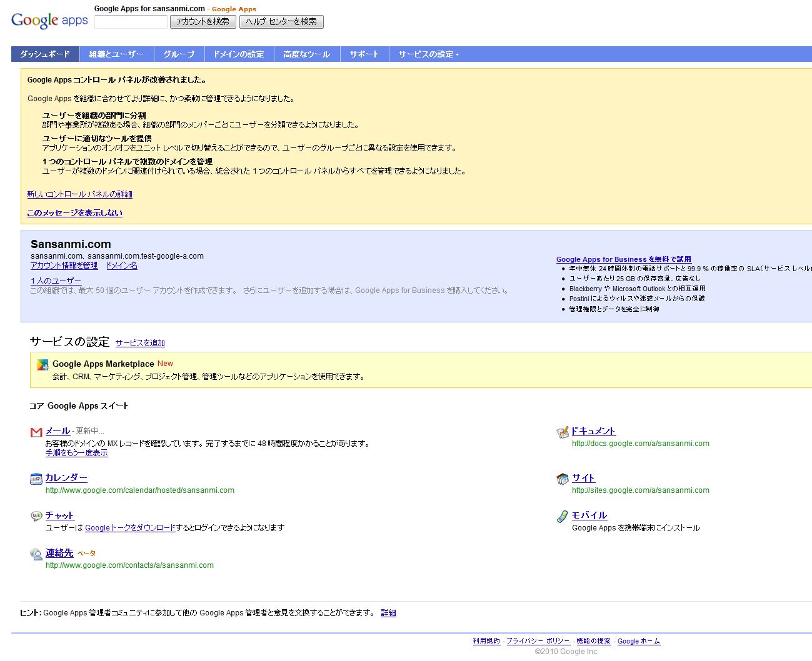Screen dimensions: 812x661
Task: Open the モバイル service link
Action: coord(589,515)
